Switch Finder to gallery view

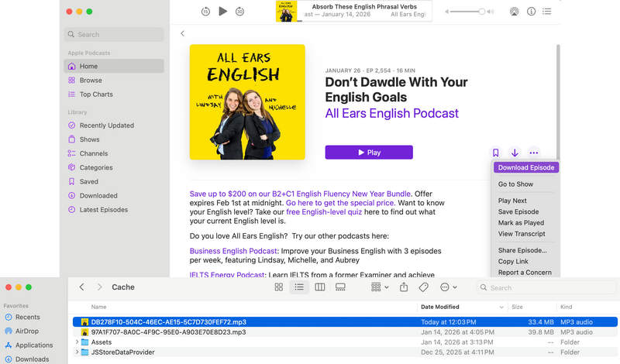340,287
